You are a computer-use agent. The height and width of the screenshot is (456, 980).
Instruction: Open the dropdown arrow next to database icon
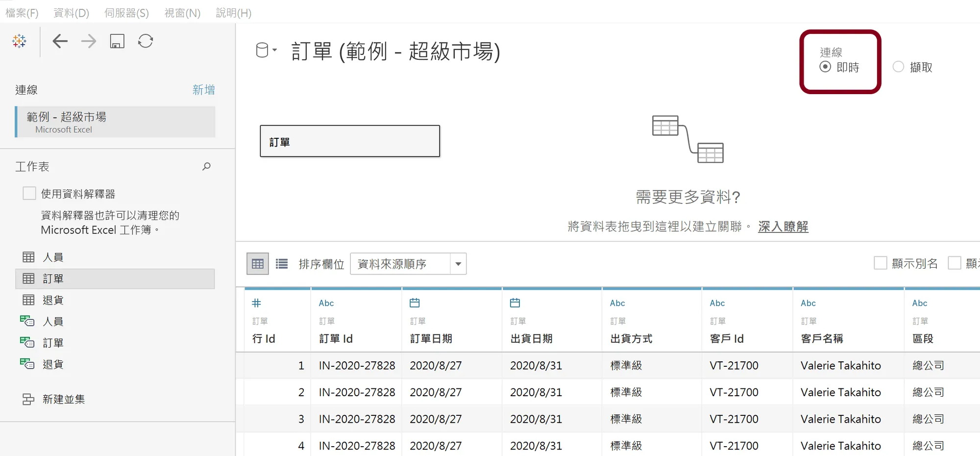coord(275,50)
